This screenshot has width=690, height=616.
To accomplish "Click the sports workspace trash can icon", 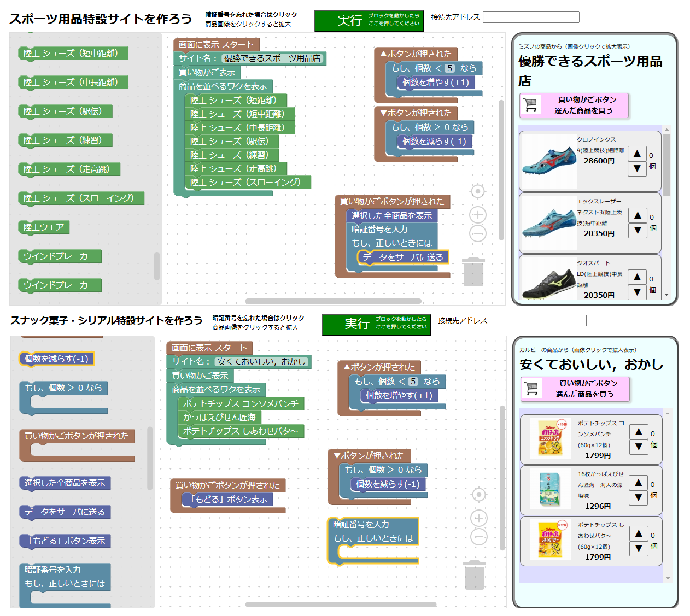I will [473, 272].
